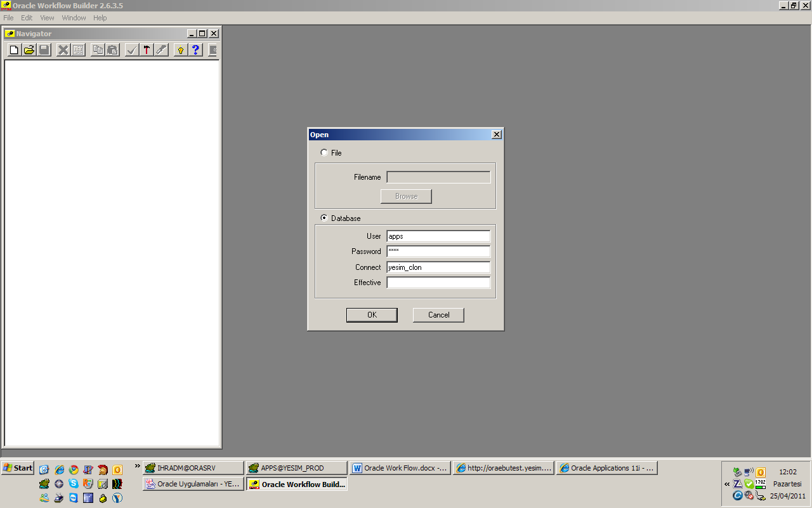Open the File menu
This screenshot has height=508, width=812.
click(x=8, y=18)
